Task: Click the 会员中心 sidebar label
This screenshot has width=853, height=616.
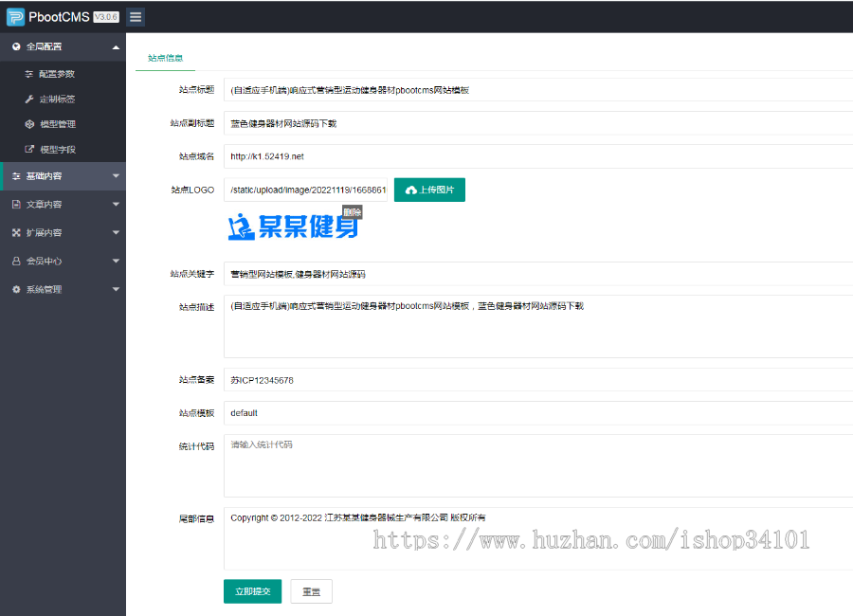Action: [x=44, y=262]
